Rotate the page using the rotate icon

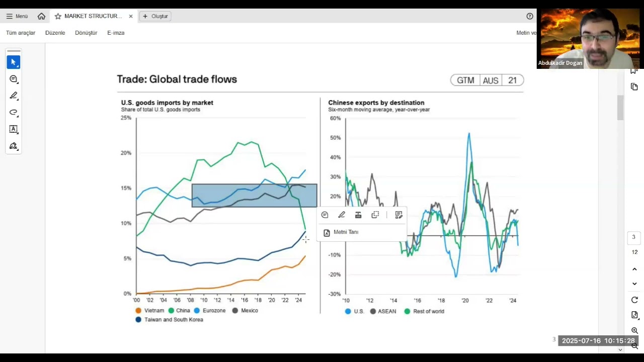[634, 300]
